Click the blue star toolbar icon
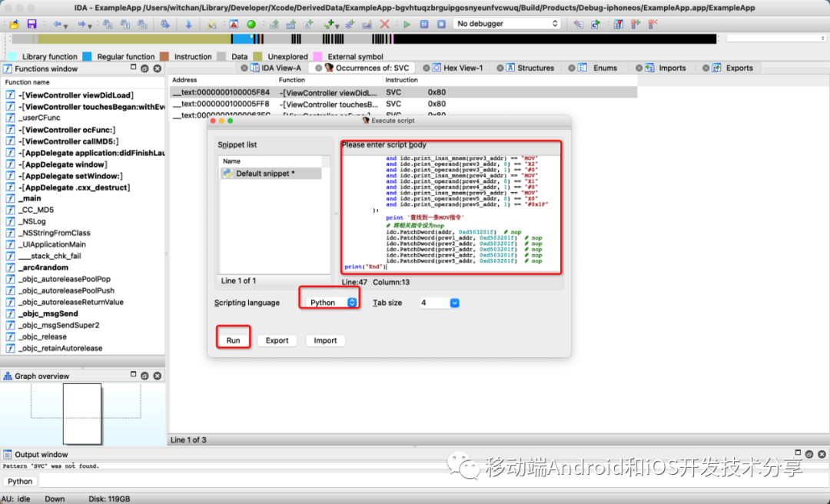 pyautogui.click(x=350, y=25)
